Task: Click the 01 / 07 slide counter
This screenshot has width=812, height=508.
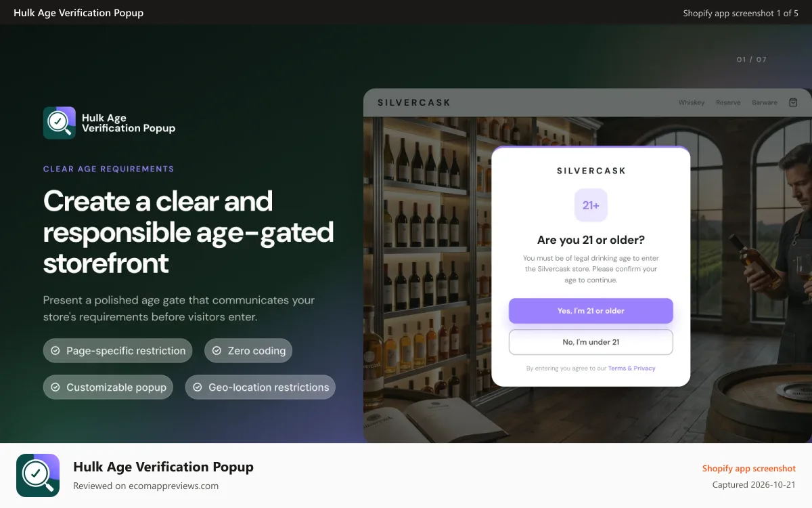Action: coord(752,60)
